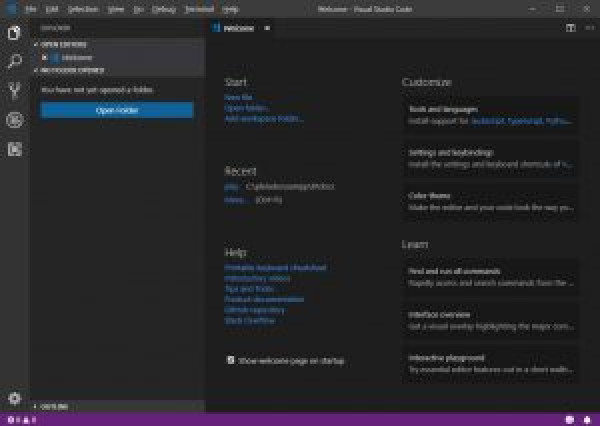600x426 pixels.
Task: Click the Color theme card
Action: (490, 202)
